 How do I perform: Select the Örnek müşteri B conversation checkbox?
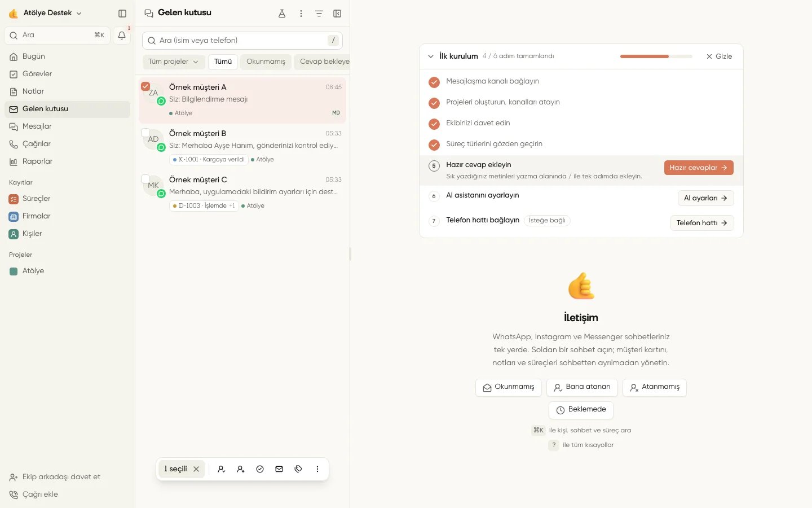tap(145, 133)
